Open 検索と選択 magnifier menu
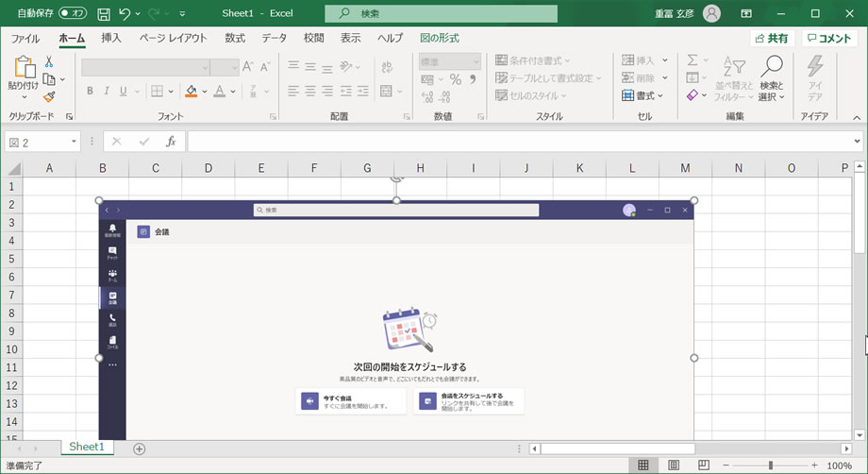 click(772, 78)
